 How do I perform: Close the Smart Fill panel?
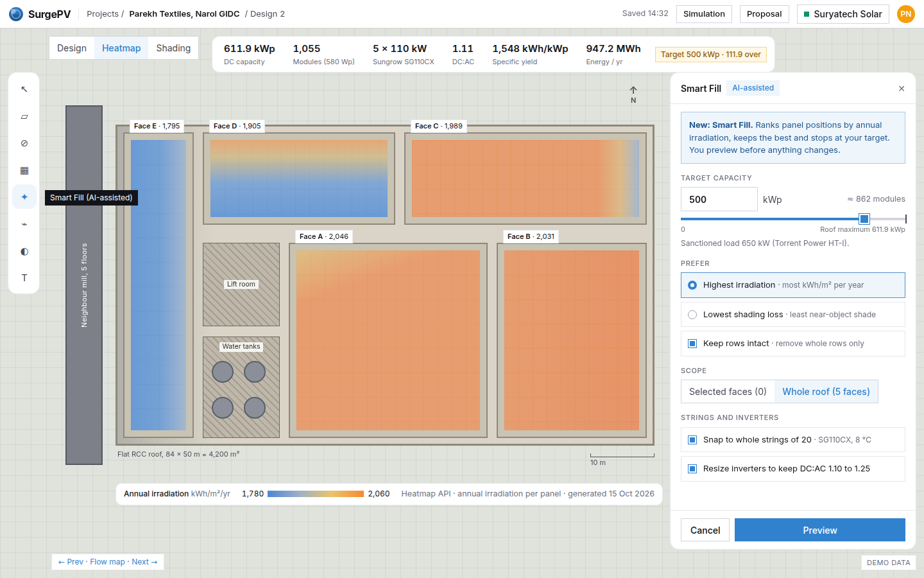click(x=902, y=89)
